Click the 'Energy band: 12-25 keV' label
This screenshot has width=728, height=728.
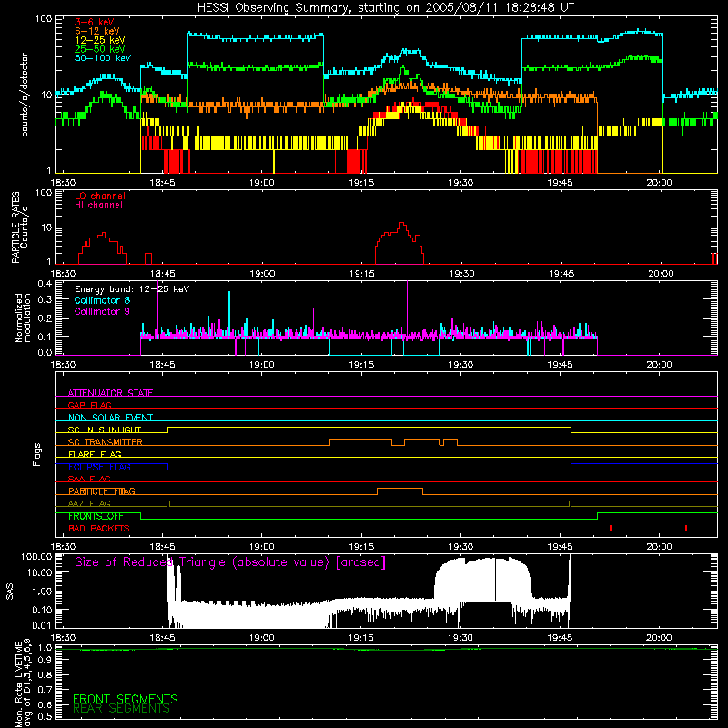tap(132, 289)
